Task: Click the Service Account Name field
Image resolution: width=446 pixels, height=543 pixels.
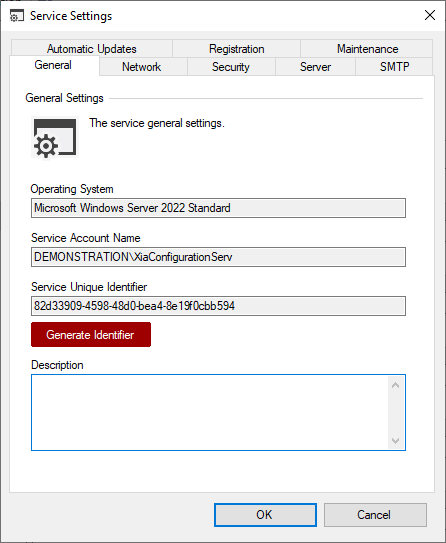Action: [x=218, y=257]
